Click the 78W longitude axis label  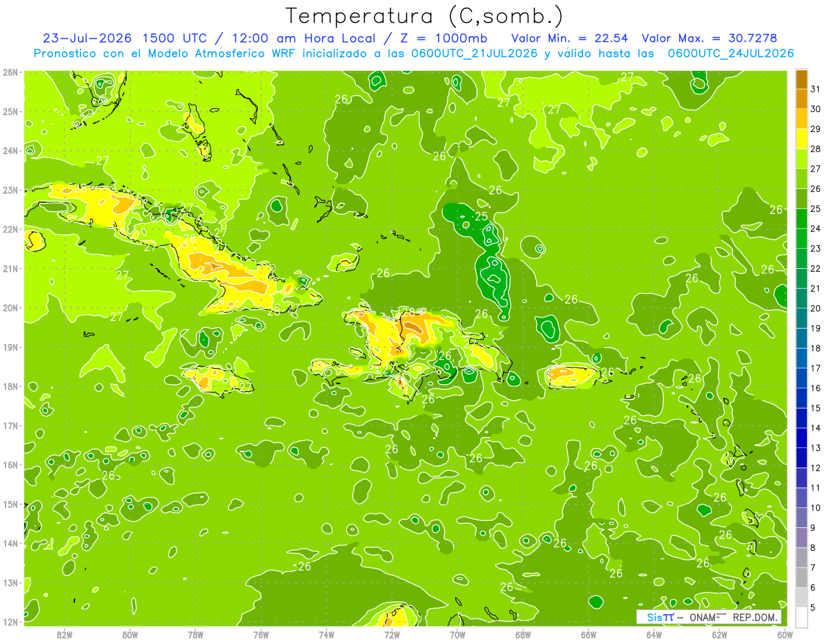tap(195, 634)
